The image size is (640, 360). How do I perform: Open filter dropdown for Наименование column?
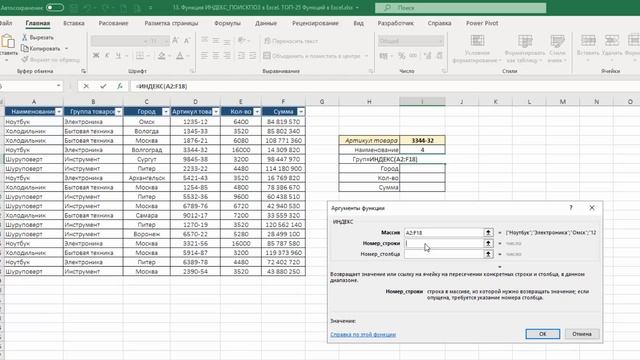[x=58, y=112]
